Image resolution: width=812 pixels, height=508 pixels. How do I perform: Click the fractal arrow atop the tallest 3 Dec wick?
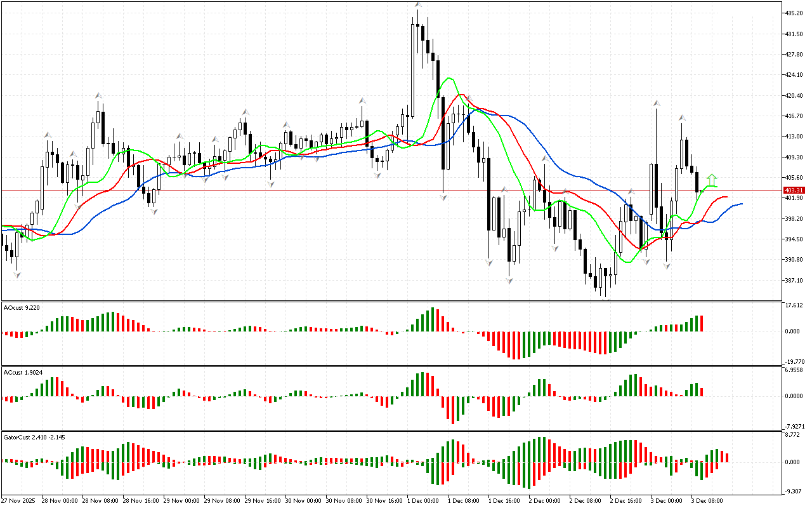[x=656, y=102]
